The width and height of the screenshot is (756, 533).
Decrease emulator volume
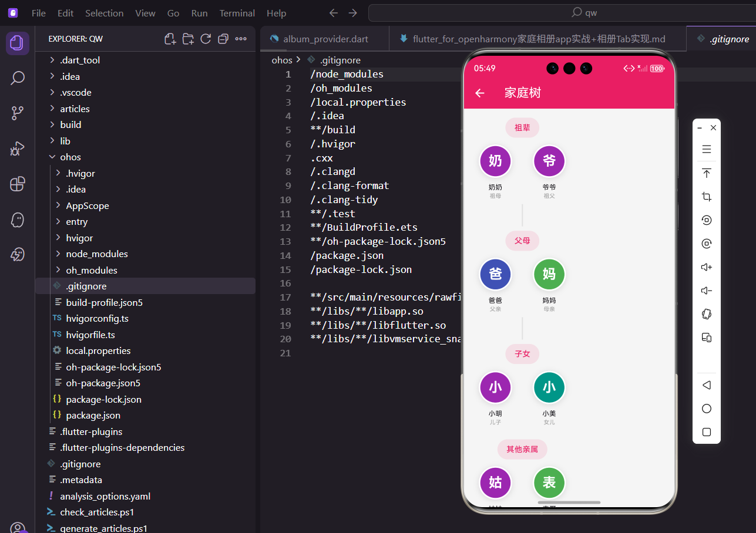[x=706, y=290]
